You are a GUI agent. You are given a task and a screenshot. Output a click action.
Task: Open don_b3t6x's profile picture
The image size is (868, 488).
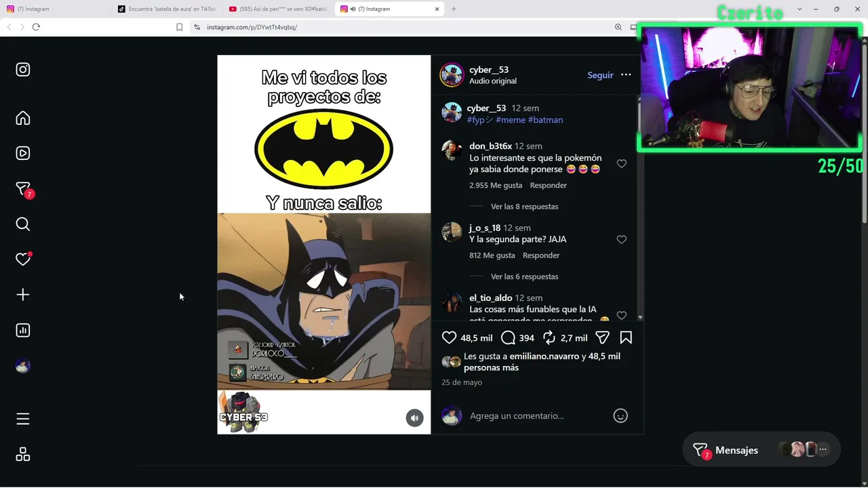(x=452, y=150)
